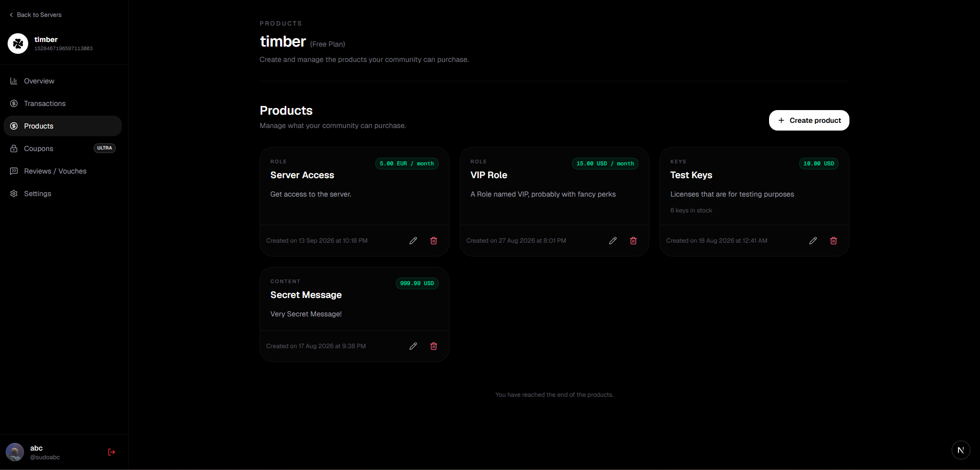Click the Test Keys card title
Screen dimensions: 980x470
pos(691,175)
